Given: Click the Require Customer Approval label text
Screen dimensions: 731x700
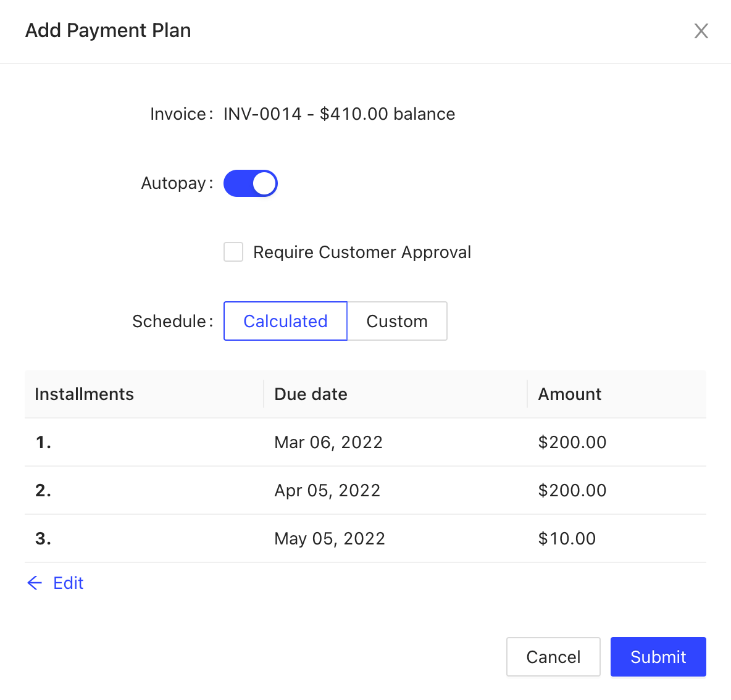Looking at the screenshot, I should (362, 252).
